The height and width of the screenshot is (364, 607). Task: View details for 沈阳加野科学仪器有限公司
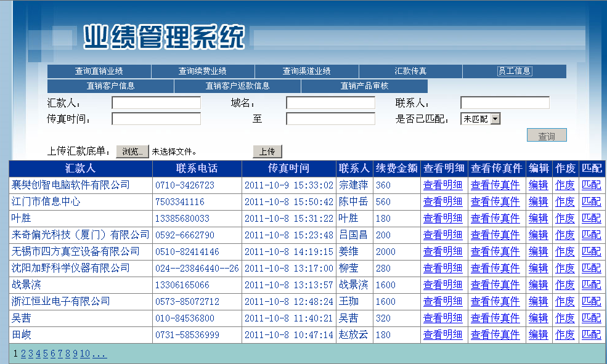tap(443, 269)
